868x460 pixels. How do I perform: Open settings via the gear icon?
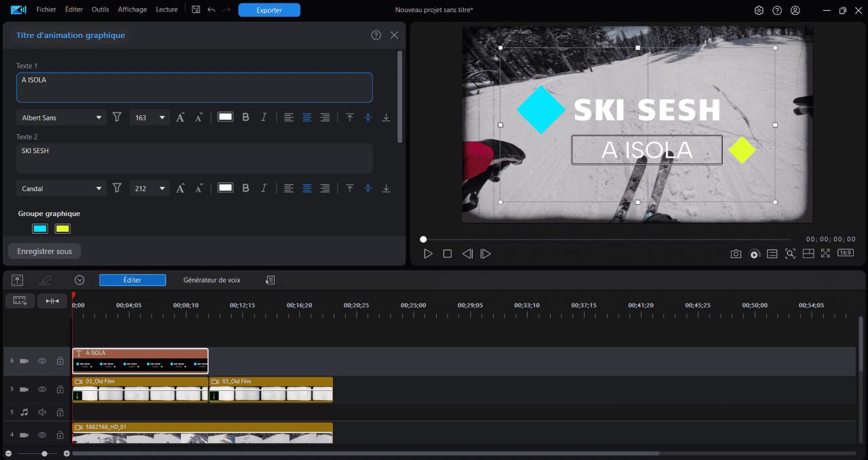coord(759,10)
